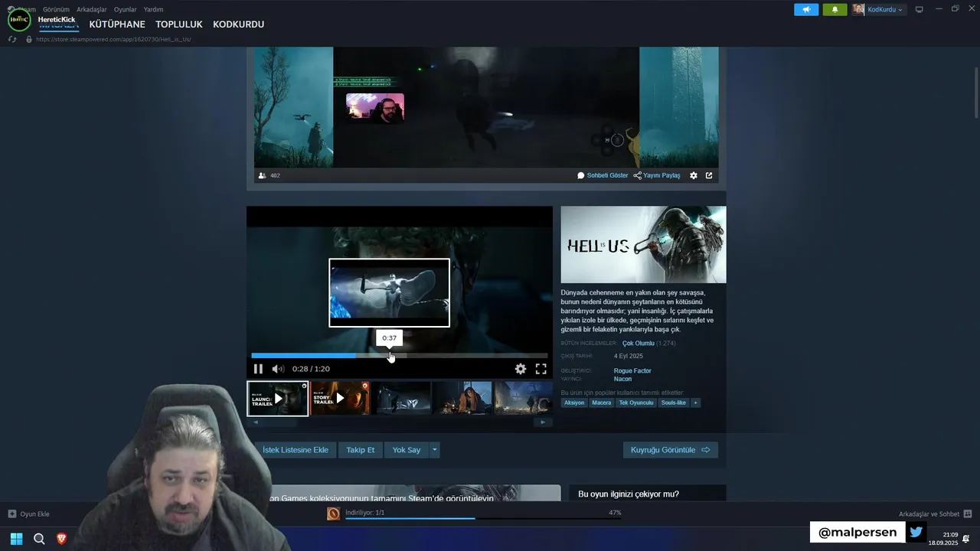The height and width of the screenshot is (551, 980).
Task: Open the taskbar clock and date
Action: [943, 539]
